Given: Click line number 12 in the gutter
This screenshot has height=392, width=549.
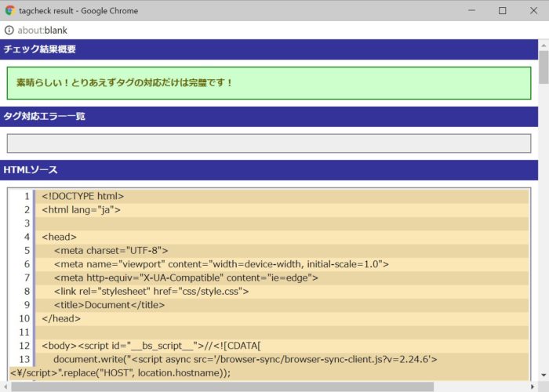Looking at the screenshot, I should click(24, 346).
